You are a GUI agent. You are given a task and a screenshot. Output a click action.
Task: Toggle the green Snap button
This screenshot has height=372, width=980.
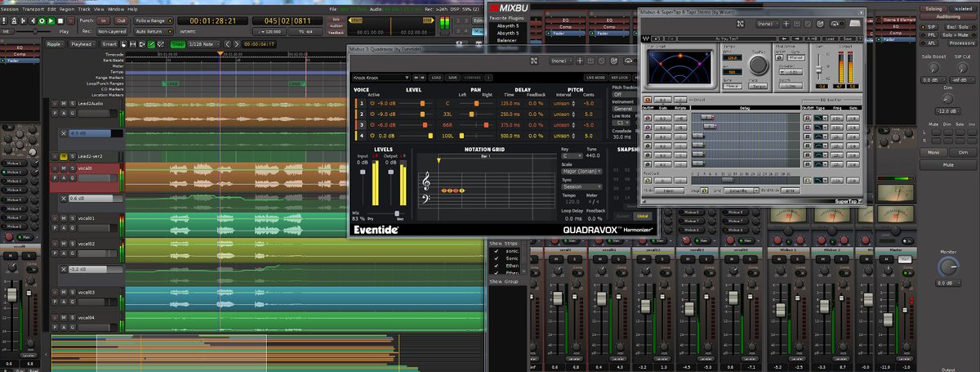coord(178,44)
